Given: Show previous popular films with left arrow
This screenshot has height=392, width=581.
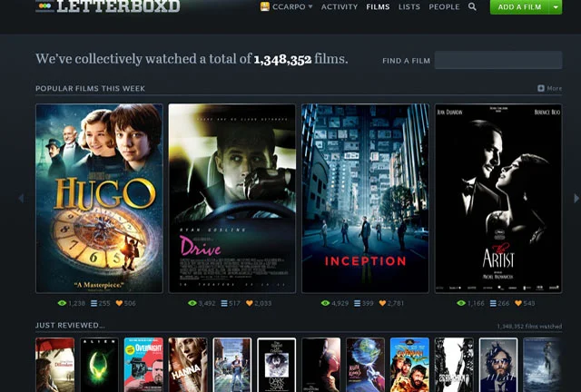Looking at the screenshot, I should (21, 199).
